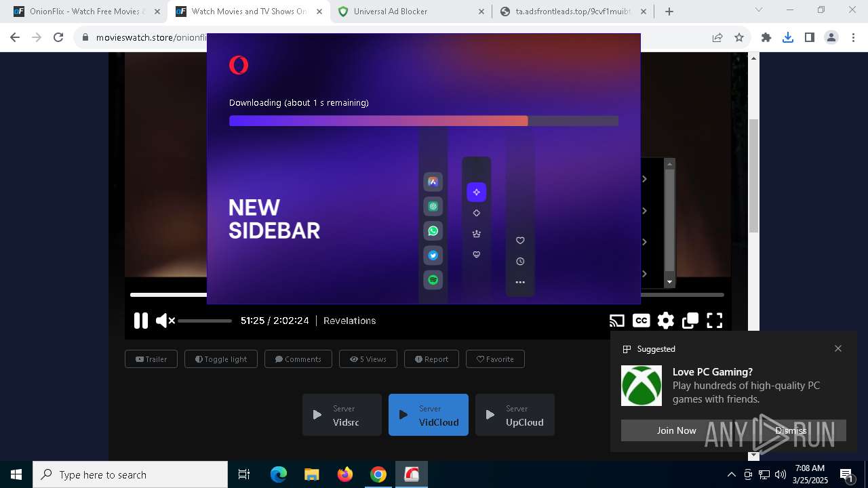Click highlighted purple Aria icon in sidebar
This screenshot has height=488, width=868.
[477, 192]
